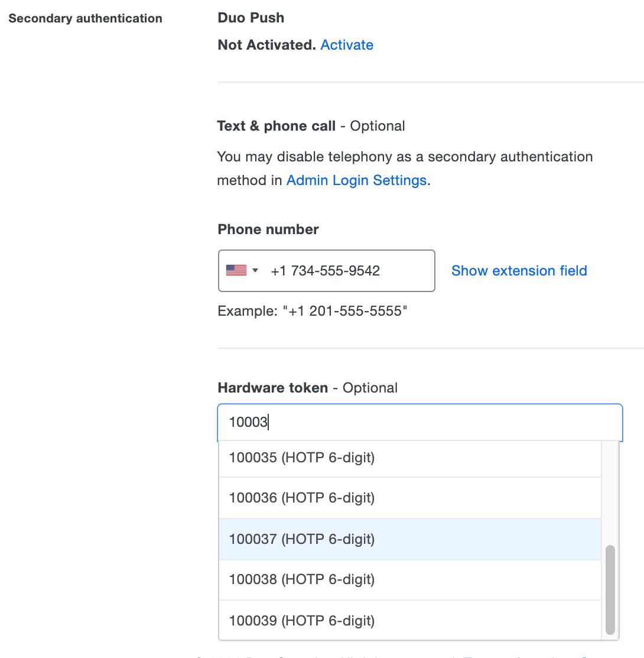Screen dimensions: 644x658
Task: Open the country code flag selector
Action: click(242, 270)
